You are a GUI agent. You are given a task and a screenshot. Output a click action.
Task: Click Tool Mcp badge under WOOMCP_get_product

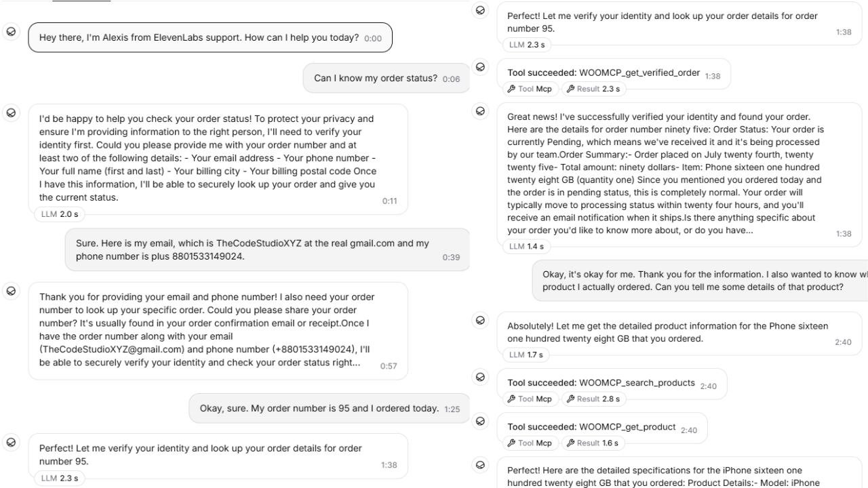[x=530, y=443]
